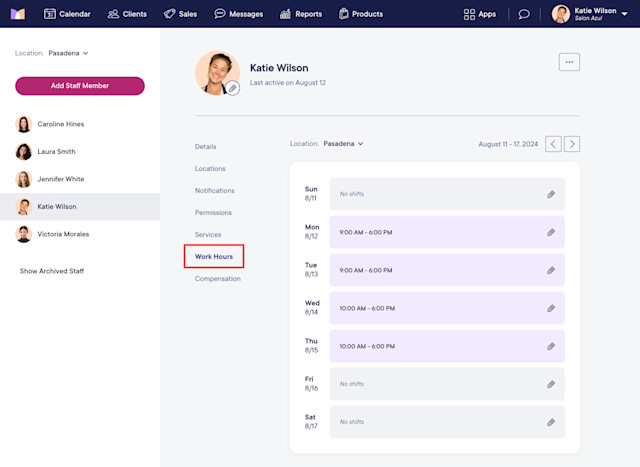Open the Apps grid icon

point(469,14)
